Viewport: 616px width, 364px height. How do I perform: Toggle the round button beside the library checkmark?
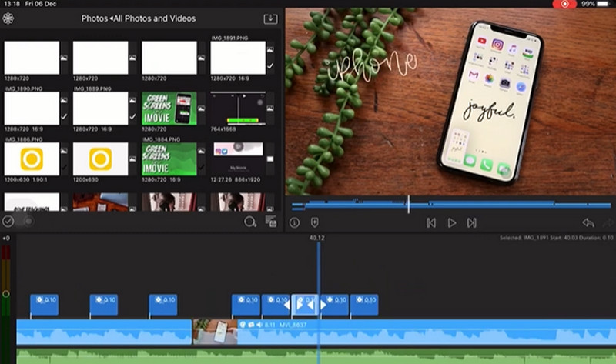click(28, 221)
